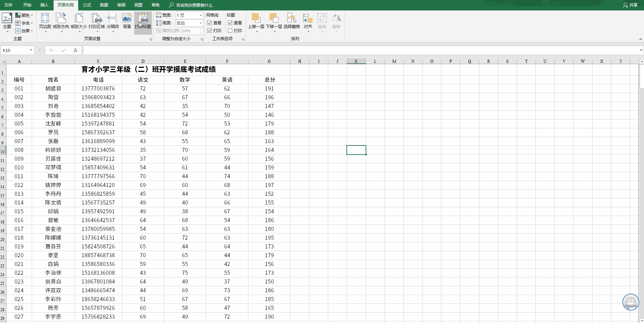
Task: Click the 打印区域 print area icon
Action: [97, 21]
